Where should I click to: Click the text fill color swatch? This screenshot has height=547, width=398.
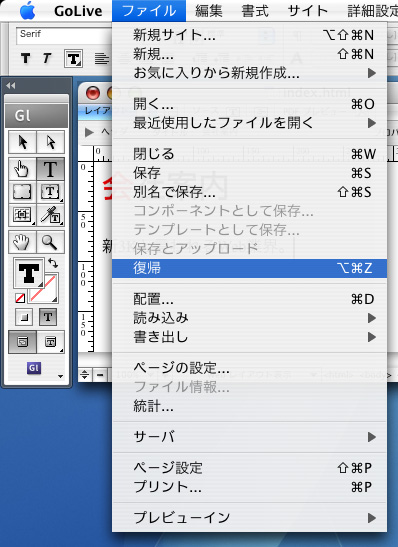click(x=29, y=273)
